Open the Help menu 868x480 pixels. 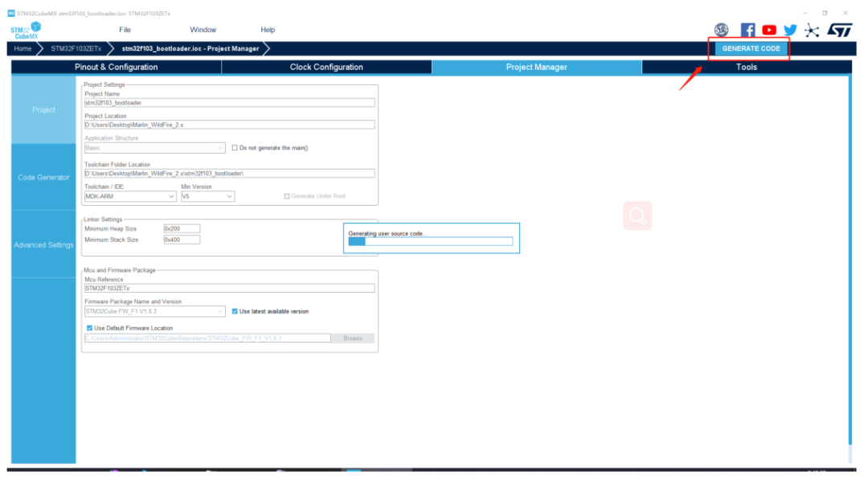coord(268,30)
